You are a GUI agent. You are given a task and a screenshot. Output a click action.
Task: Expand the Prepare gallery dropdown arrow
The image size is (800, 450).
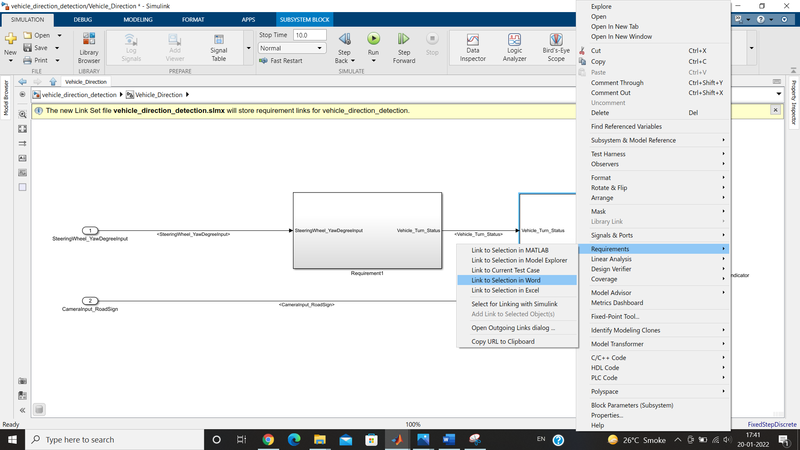pos(248,48)
